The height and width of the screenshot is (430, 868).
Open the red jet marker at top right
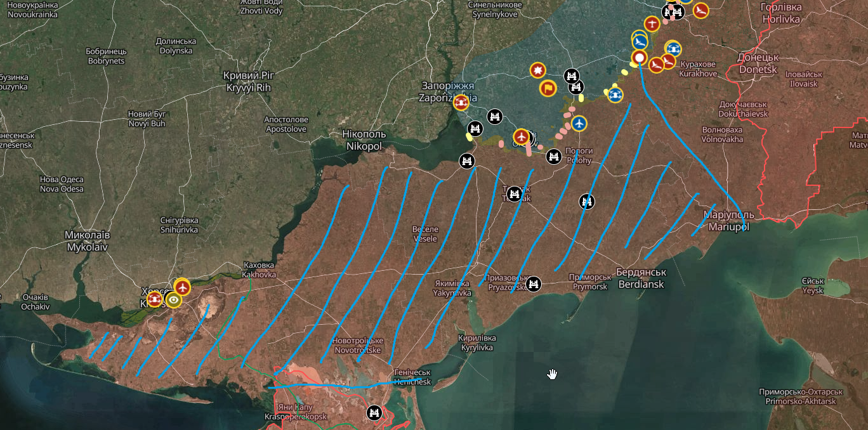tap(700, 11)
